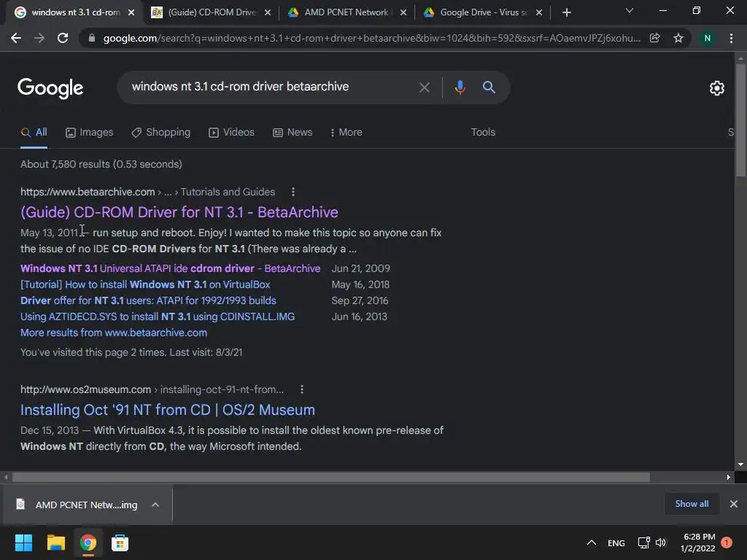Open downloaded AMD PCNET Netw...img file
Viewport: 747px width, 560px height.
point(77,505)
